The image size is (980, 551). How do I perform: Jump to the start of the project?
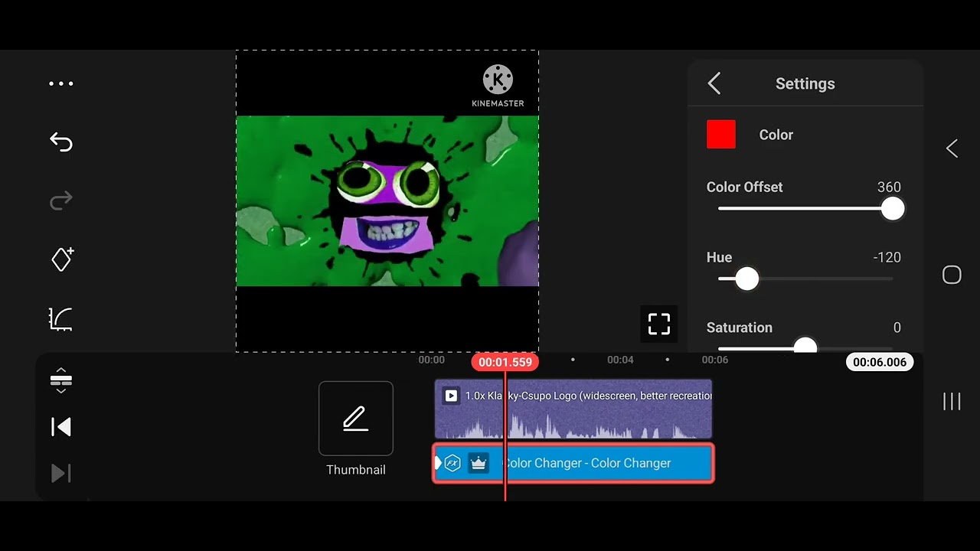tap(61, 427)
